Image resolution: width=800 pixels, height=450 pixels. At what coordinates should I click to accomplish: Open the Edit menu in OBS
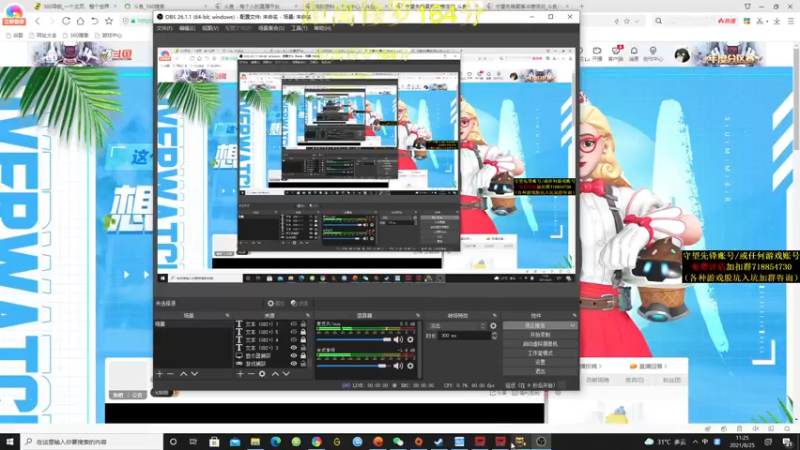pos(187,28)
